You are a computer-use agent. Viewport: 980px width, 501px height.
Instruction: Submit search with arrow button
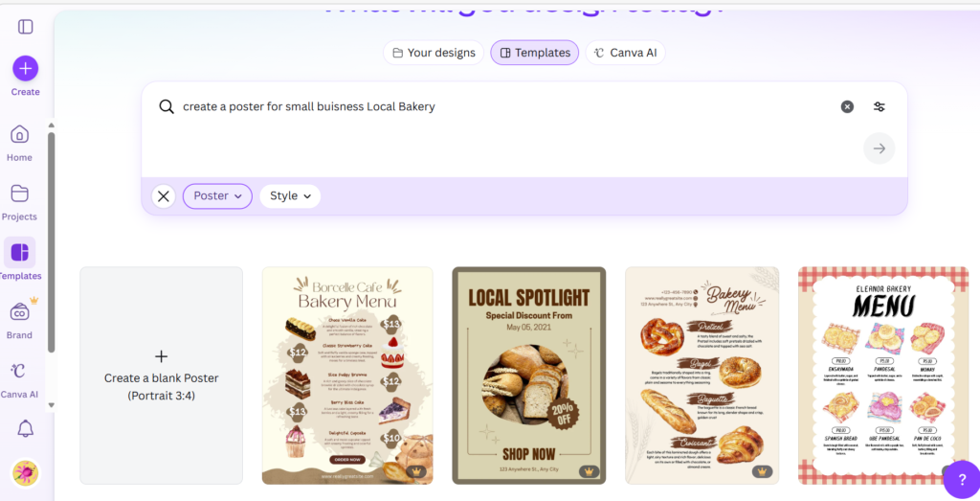[879, 148]
